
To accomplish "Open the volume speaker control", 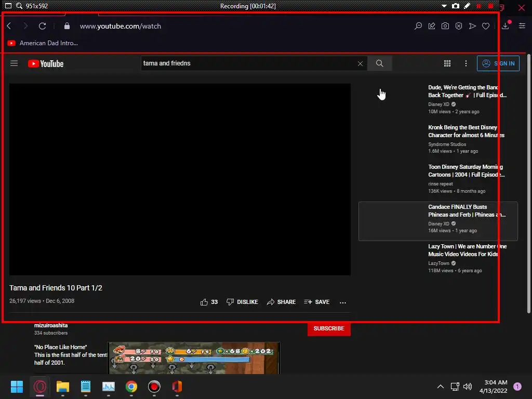I will (x=468, y=387).
